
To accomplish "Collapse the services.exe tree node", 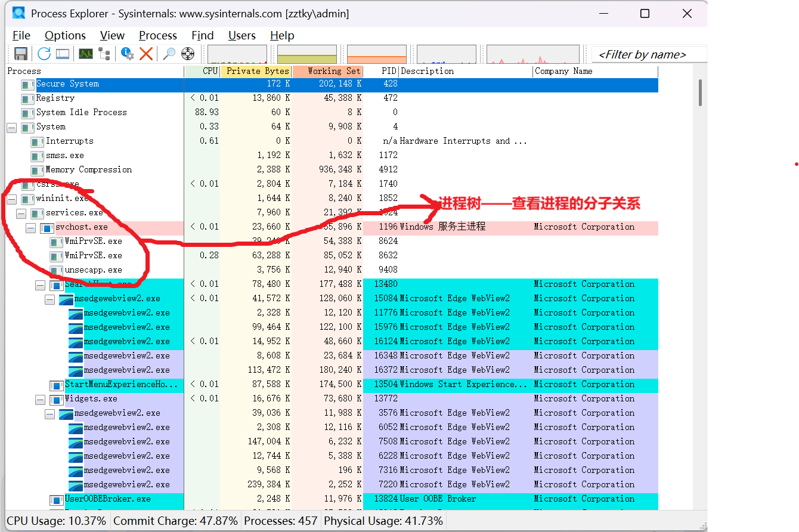I will [x=21, y=213].
